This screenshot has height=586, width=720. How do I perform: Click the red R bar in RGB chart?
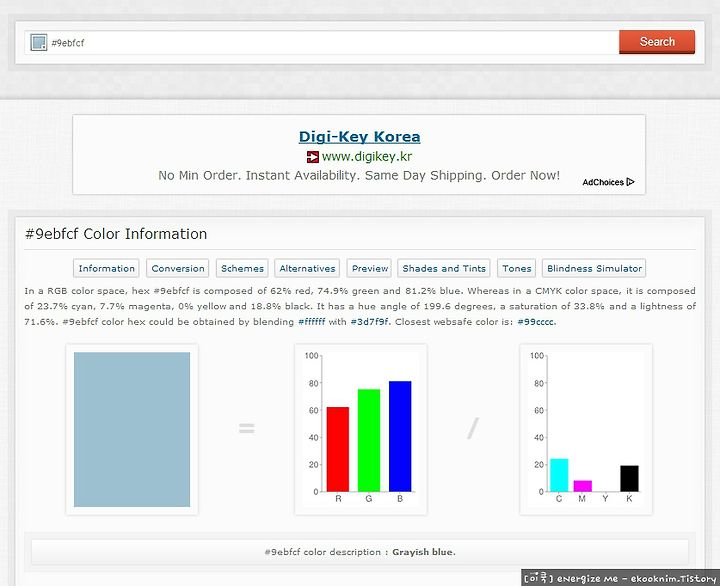338,449
